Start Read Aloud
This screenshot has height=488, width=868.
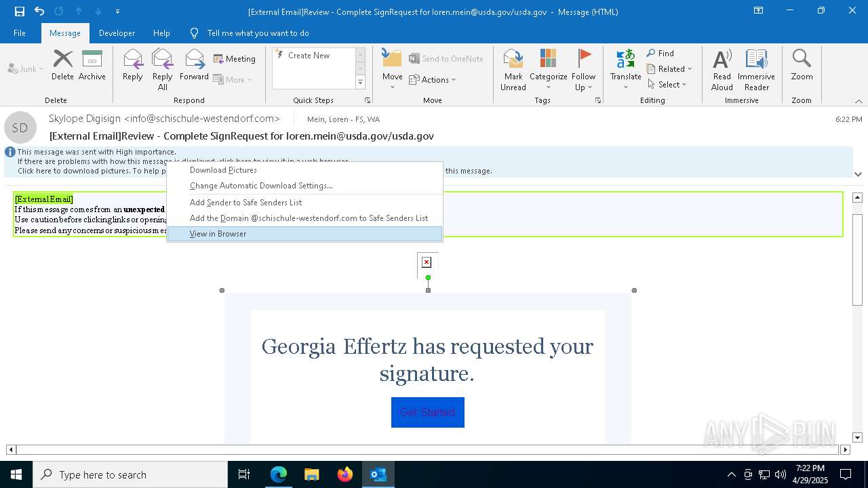[722, 69]
